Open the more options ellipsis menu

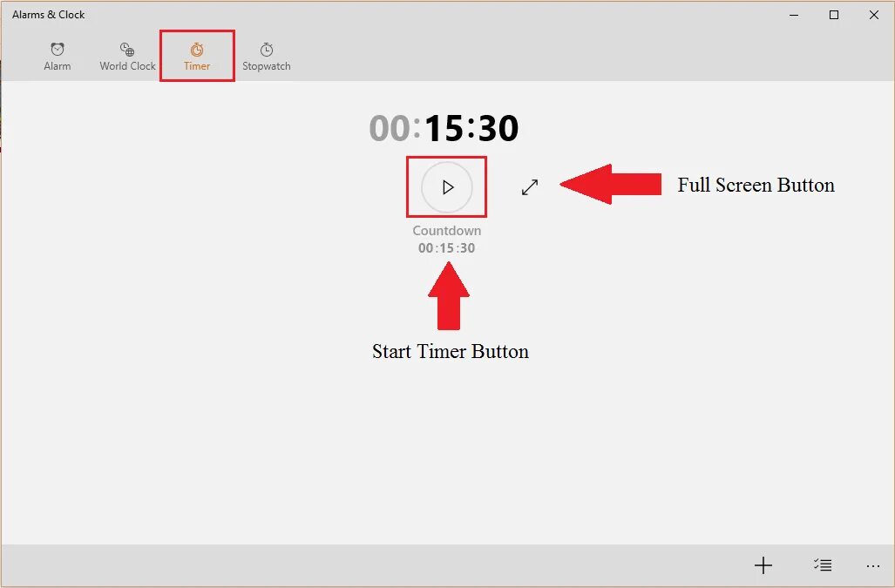(872, 565)
